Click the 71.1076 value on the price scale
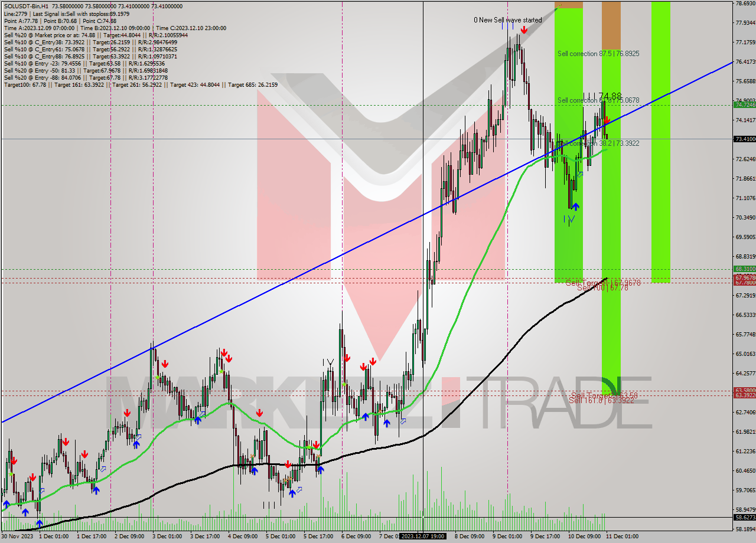The height and width of the screenshot is (543, 756). (x=745, y=198)
